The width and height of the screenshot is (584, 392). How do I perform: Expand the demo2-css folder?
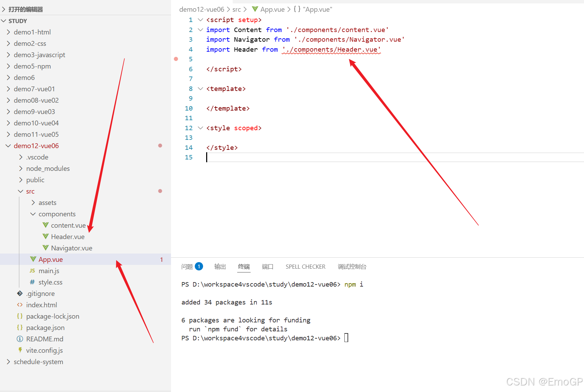pos(8,43)
